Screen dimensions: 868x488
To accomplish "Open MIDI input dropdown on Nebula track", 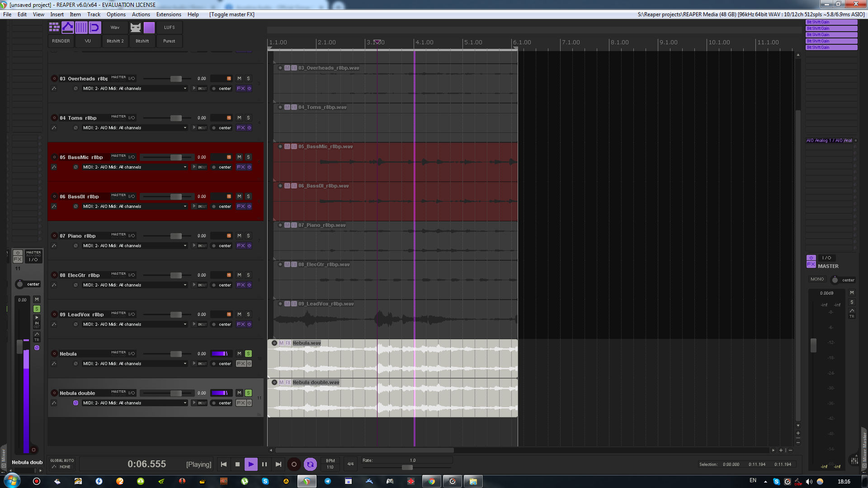I will click(x=135, y=364).
